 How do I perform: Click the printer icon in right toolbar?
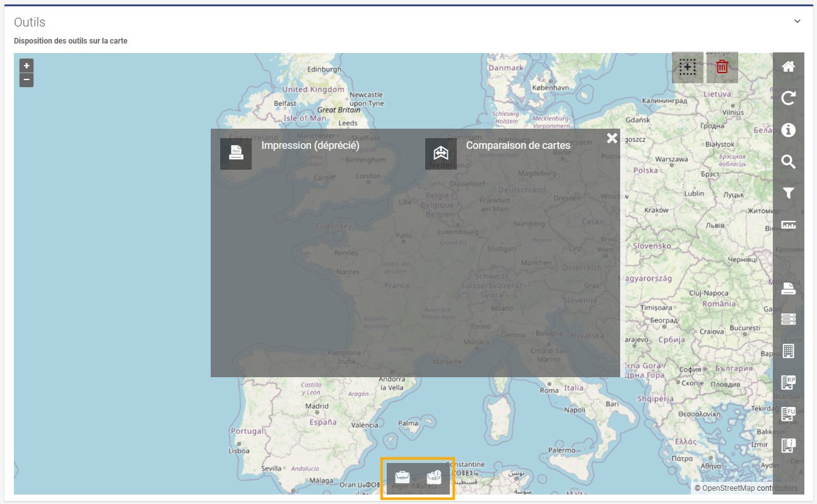(x=788, y=288)
